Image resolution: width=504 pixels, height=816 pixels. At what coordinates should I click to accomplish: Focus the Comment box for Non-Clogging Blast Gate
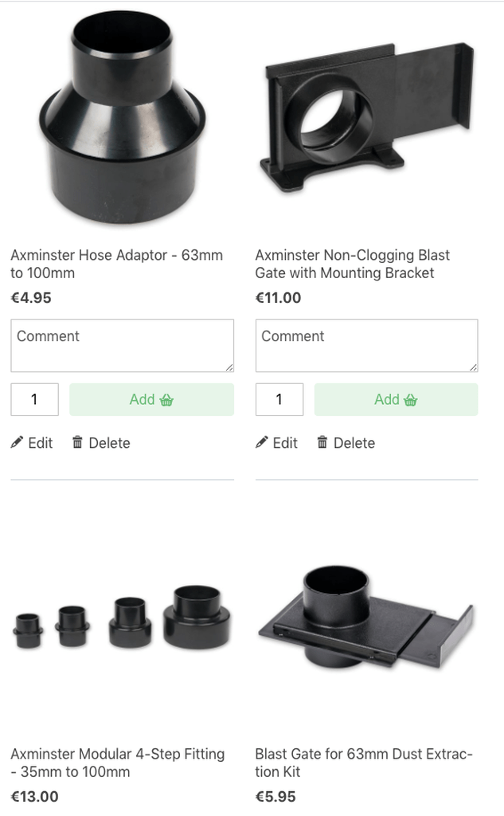coord(367,346)
